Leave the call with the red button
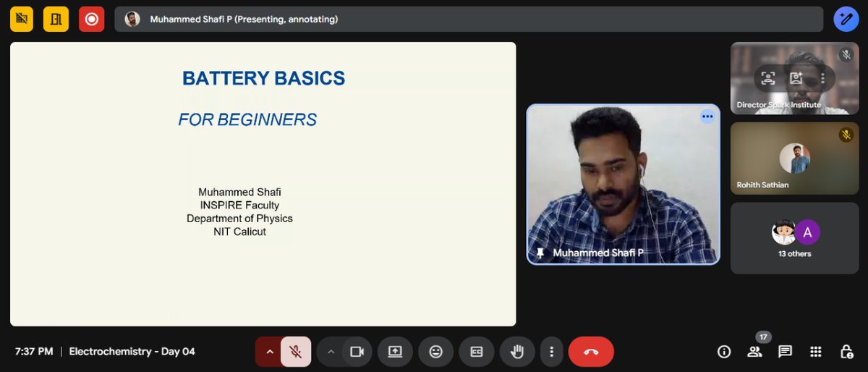Image resolution: width=868 pixels, height=372 pixels. [x=591, y=352]
